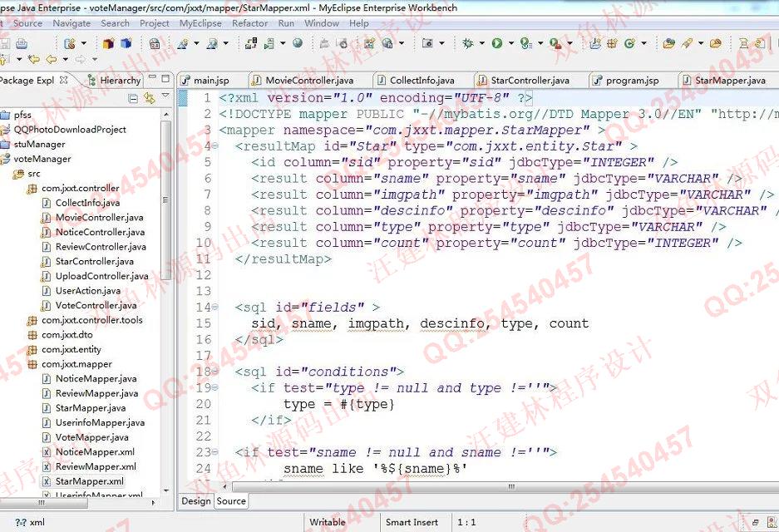
Task: Click the database connection toolbar icon
Action: (x=251, y=44)
